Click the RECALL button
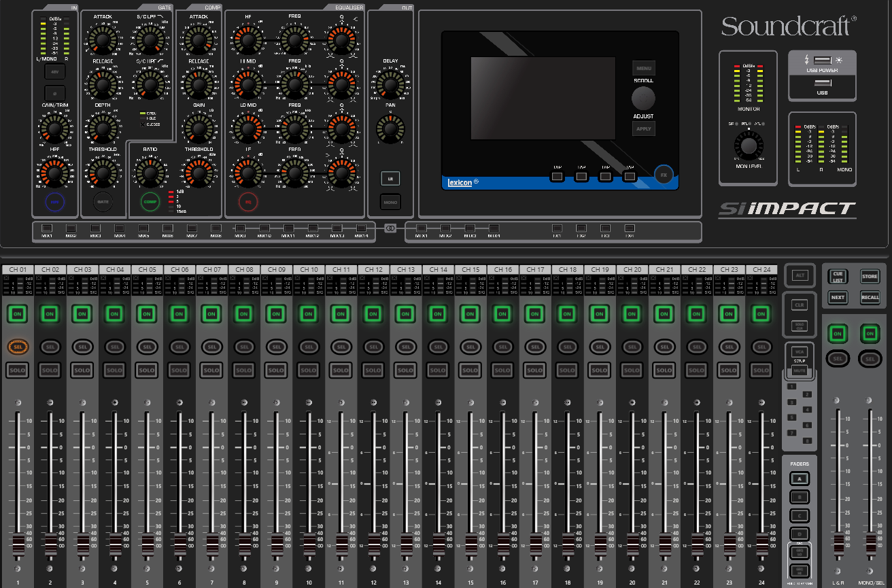Viewport: 892px width, 588px height. tap(870, 297)
